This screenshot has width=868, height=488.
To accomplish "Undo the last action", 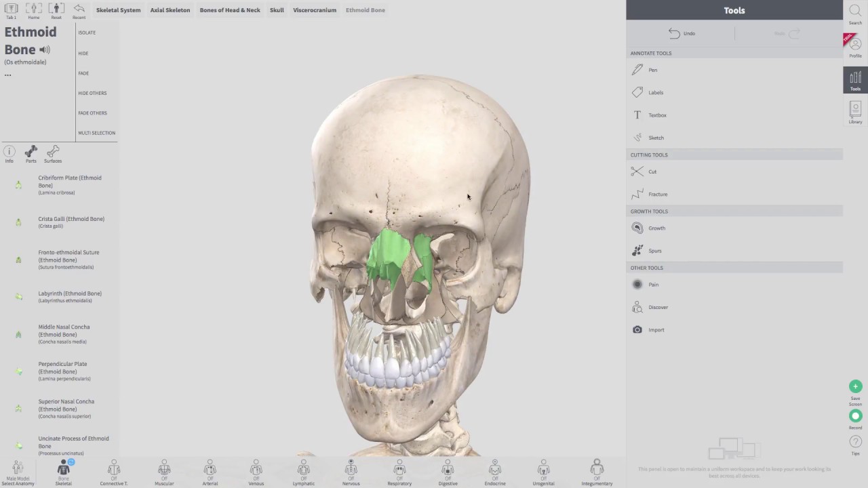I will coord(682,33).
